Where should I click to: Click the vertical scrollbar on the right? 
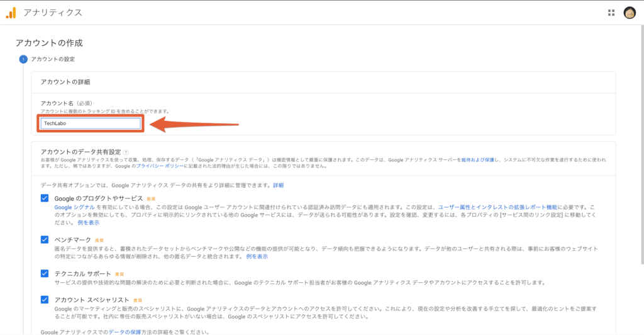coord(641,157)
